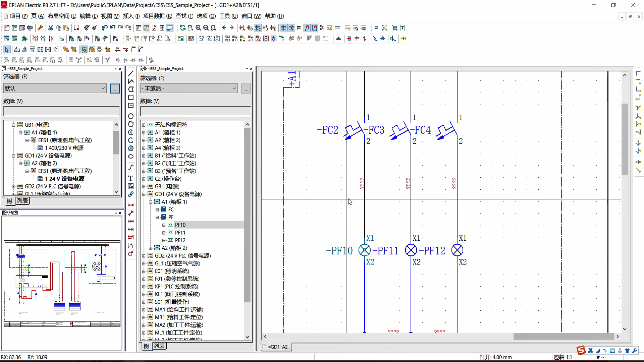Select page 1 24 V 设备电源 in tree
644x362 pixels.
[64, 179]
